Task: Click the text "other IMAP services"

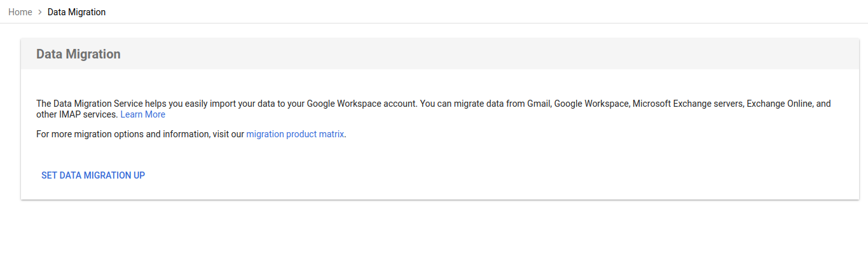Action: point(76,114)
